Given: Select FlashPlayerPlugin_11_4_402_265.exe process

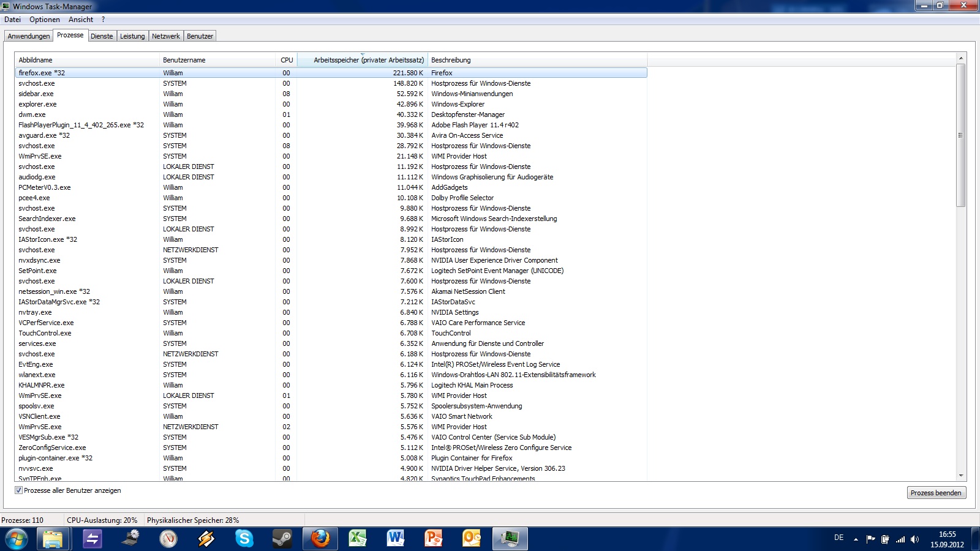Looking at the screenshot, I should point(331,125).
